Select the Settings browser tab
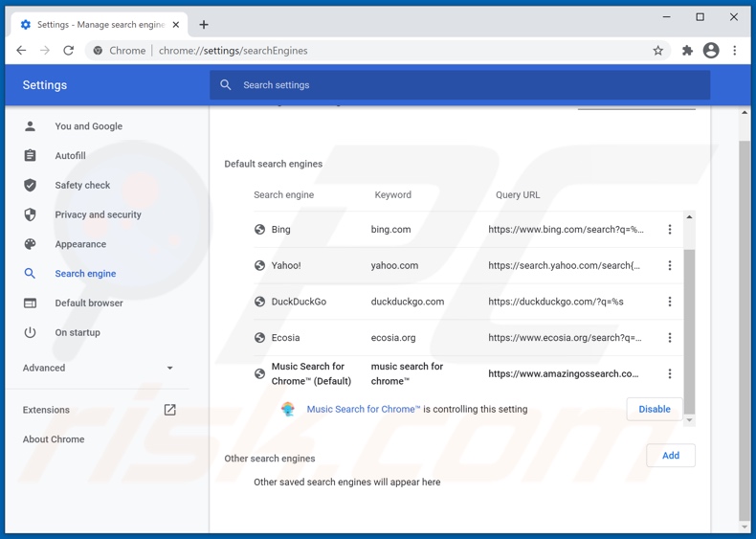 pyautogui.click(x=99, y=25)
